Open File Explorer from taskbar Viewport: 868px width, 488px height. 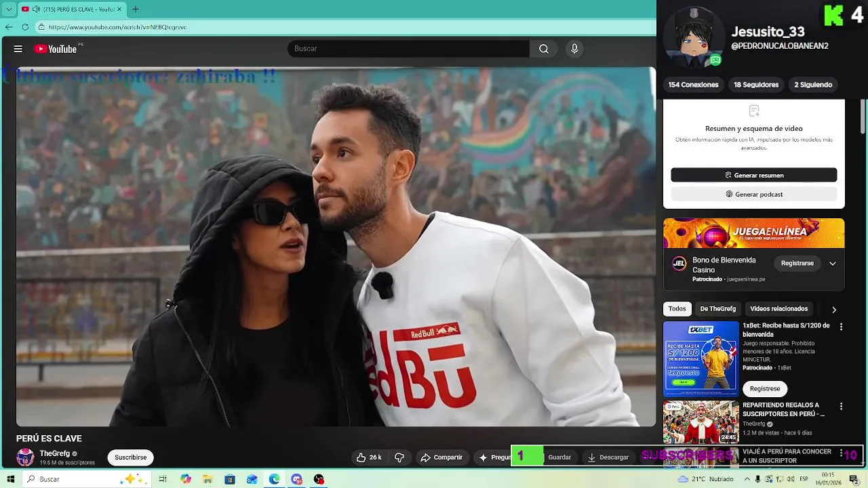tap(208, 479)
